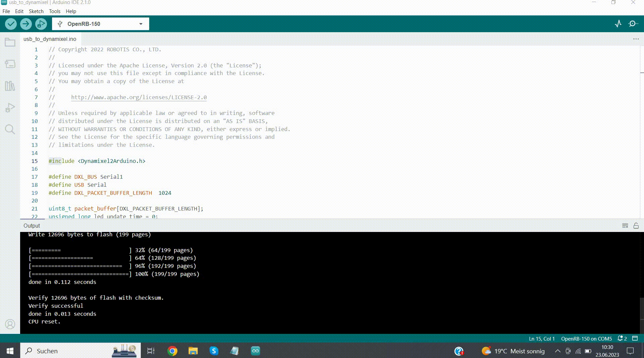Select the usb_to_dynamixel.ino tab
Screen dimensions: 644x358
[50, 39]
